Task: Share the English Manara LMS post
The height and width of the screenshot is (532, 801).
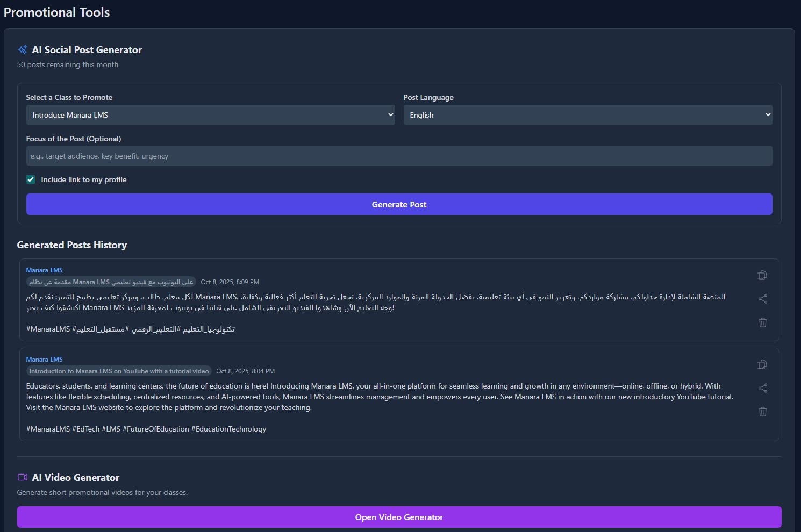Action: coord(763,388)
